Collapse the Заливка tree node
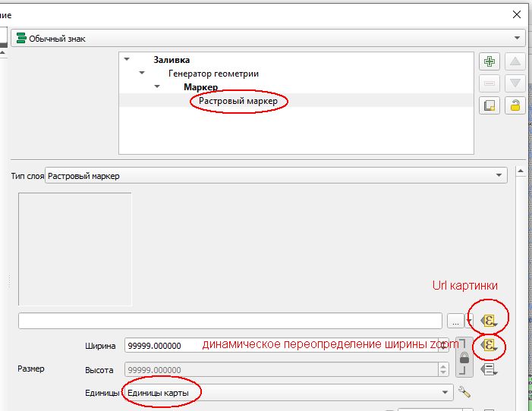 [127, 59]
